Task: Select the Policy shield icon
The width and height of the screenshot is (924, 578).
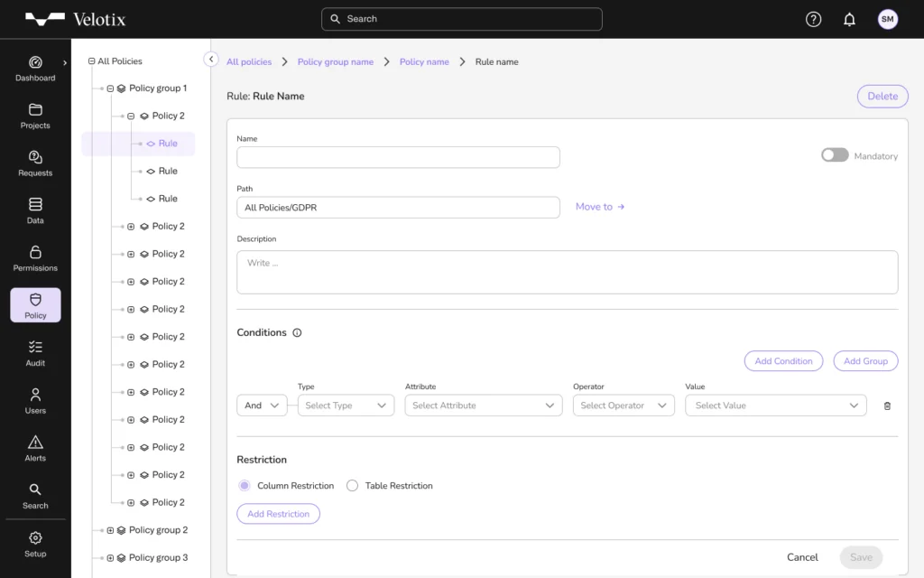Action: 35,300
